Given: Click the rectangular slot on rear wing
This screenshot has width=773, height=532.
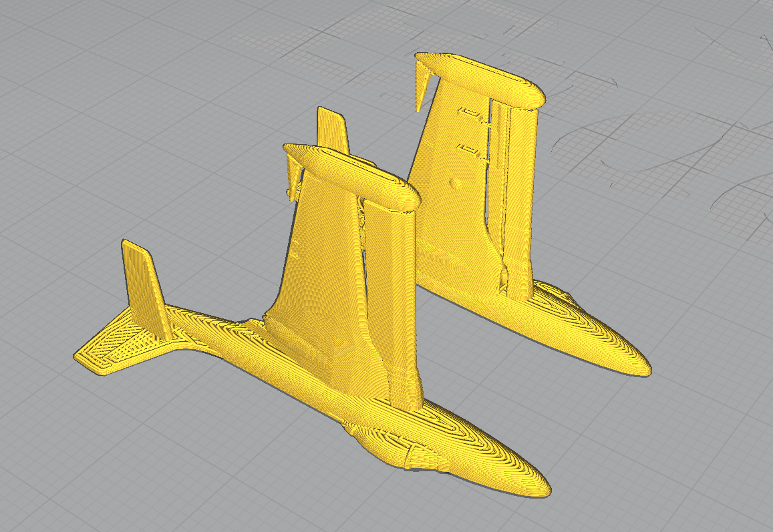Looking at the screenshot, I should click(469, 115).
